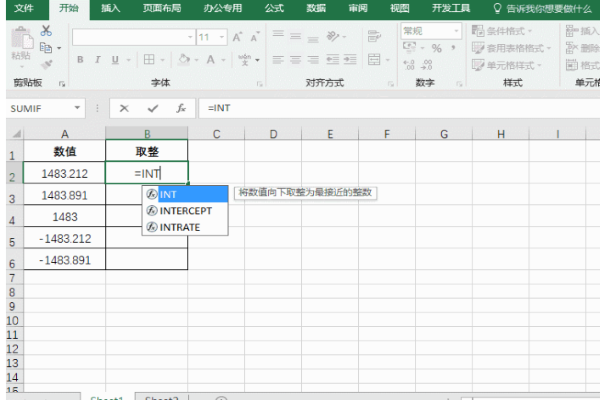Click the Paste clipboard icon
600x400 pixels.
pyautogui.click(x=22, y=39)
